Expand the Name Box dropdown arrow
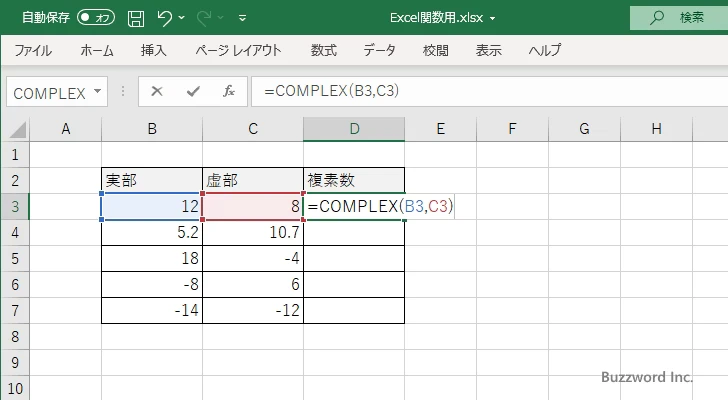Viewport: 728px width, 400px height. (x=98, y=91)
